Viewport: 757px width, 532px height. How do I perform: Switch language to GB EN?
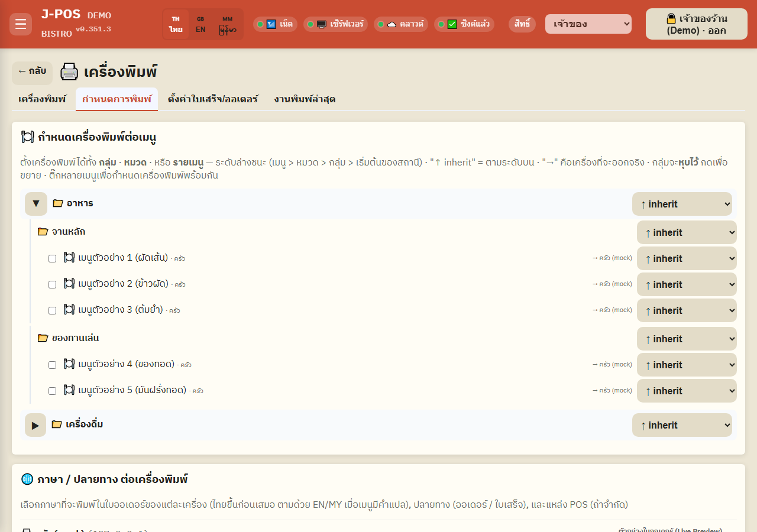click(200, 24)
